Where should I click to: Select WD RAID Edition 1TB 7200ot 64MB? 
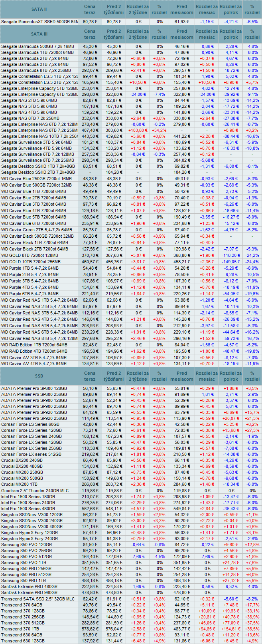(x=34, y=345)
